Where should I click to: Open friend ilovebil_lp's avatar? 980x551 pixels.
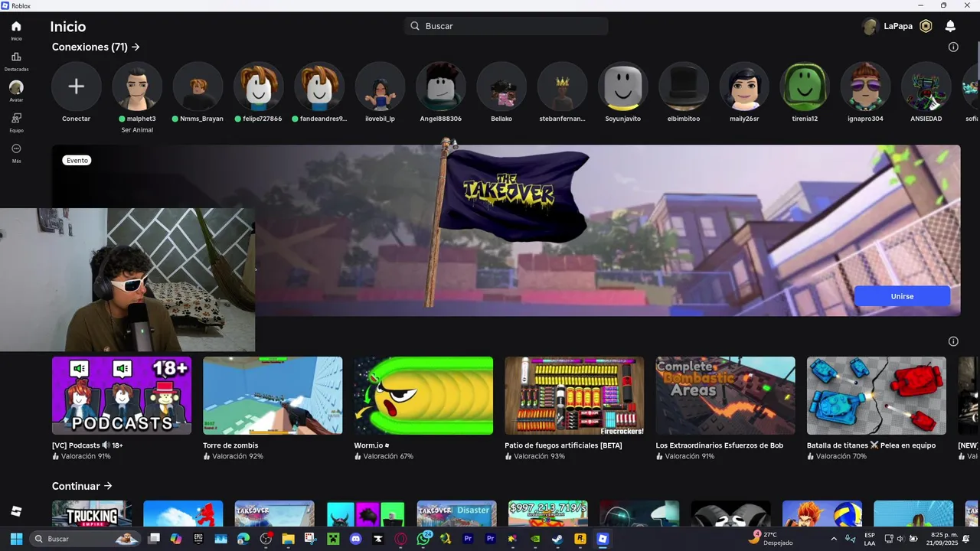(x=380, y=86)
